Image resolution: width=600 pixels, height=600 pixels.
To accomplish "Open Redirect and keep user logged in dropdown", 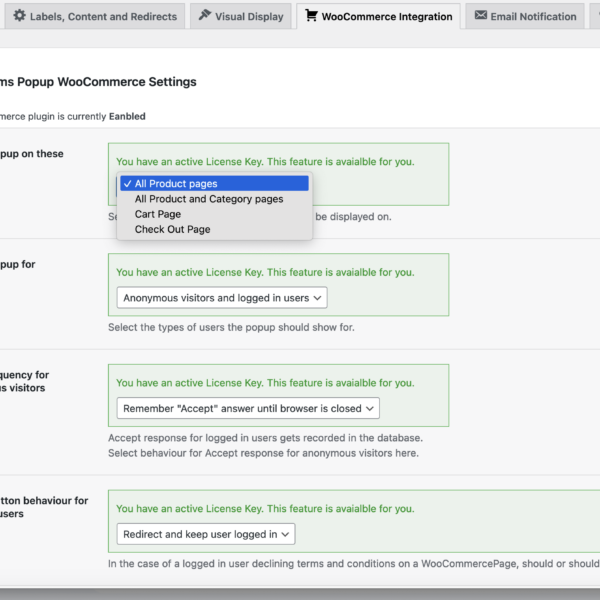I will 206,534.
